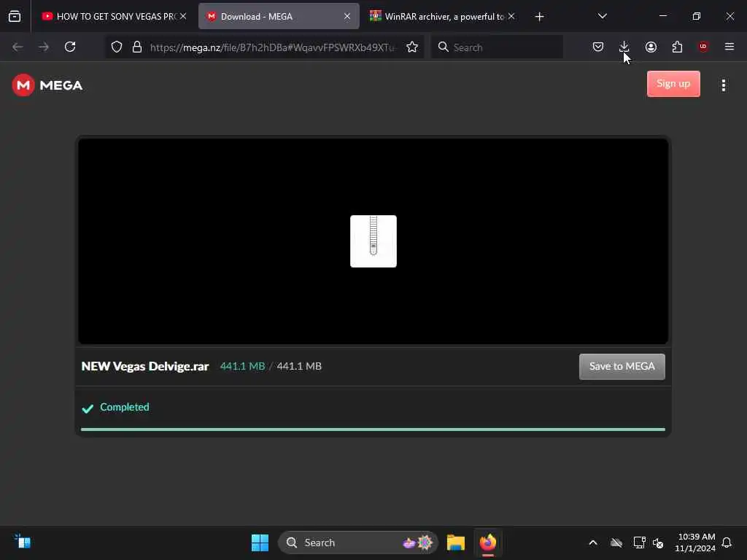Click the zip archive file thumbnail

373,241
